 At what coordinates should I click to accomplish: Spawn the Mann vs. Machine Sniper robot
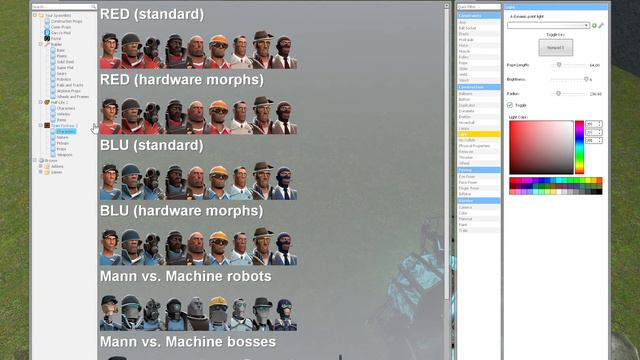(x=264, y=313)
